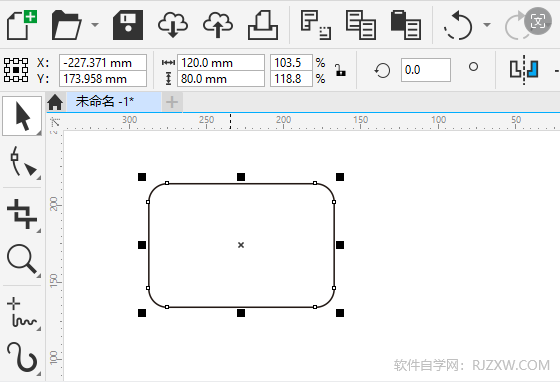Viewport: 560px width, 382px height.
Task: Select the Freehand drawing tool
Action: tap(22, 312)
